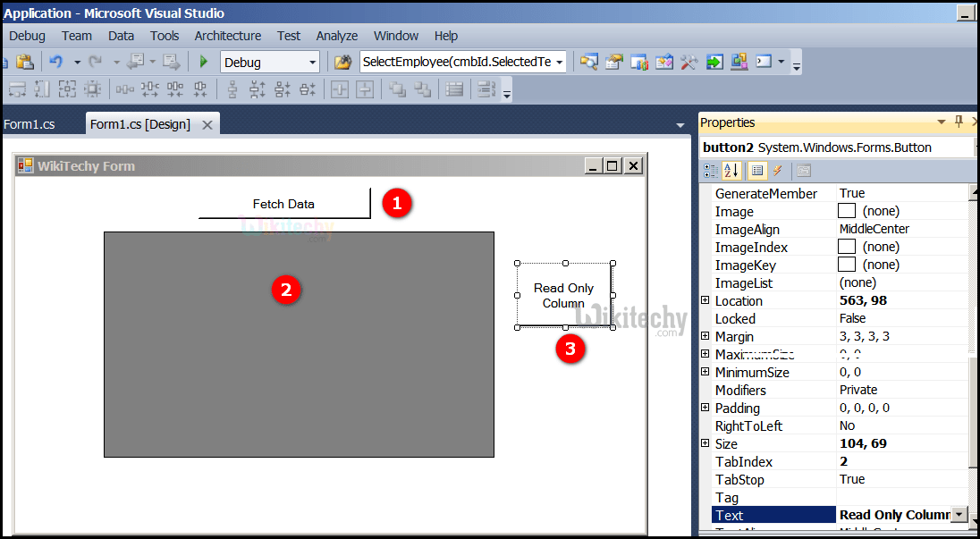Click the Categorized view icon in Properties panel

pos(712,170)
